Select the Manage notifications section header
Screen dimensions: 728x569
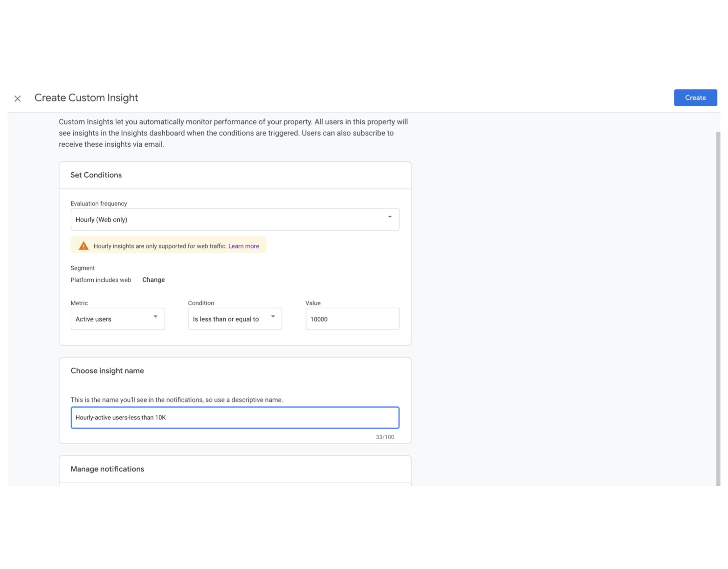click(x=107, y=469)
